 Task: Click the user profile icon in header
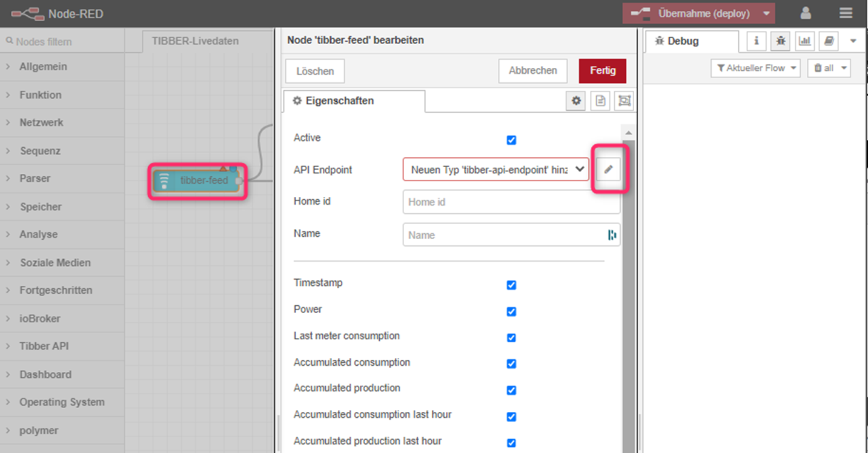(806, 13)
